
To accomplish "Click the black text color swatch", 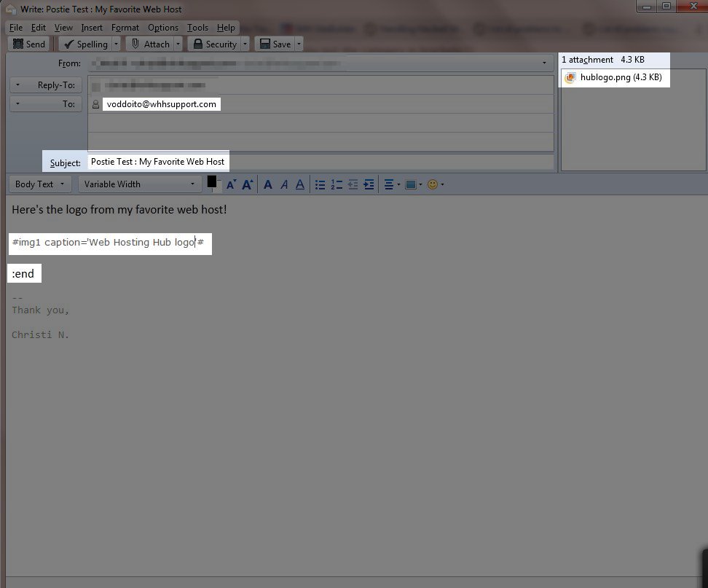I will [x=212, y=182].
